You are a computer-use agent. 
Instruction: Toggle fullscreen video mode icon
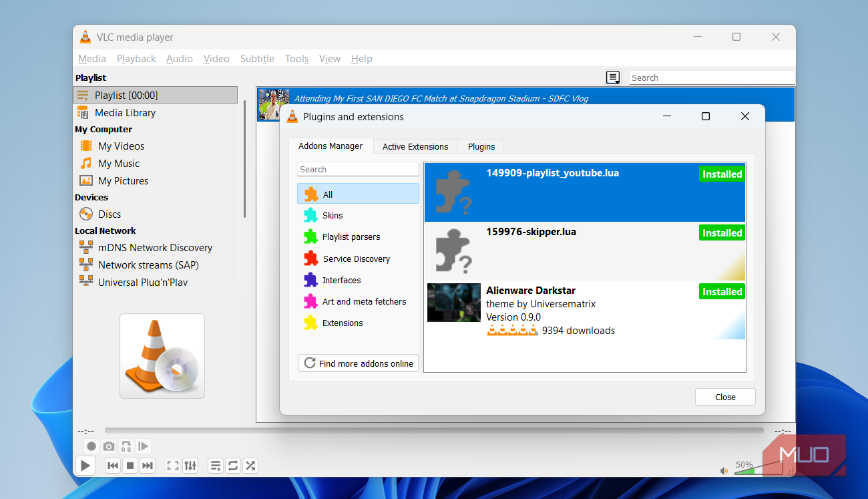173,466
